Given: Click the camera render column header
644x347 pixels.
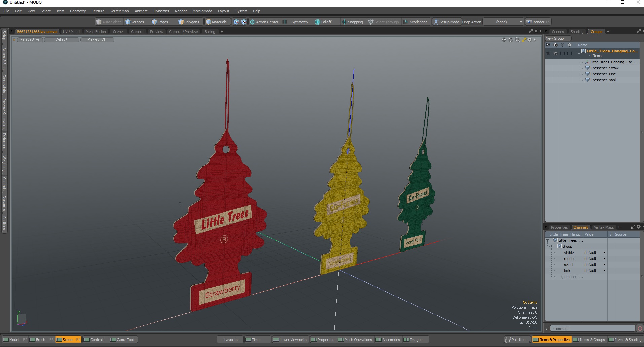Looking at the screenshot, I should point(556,45).
